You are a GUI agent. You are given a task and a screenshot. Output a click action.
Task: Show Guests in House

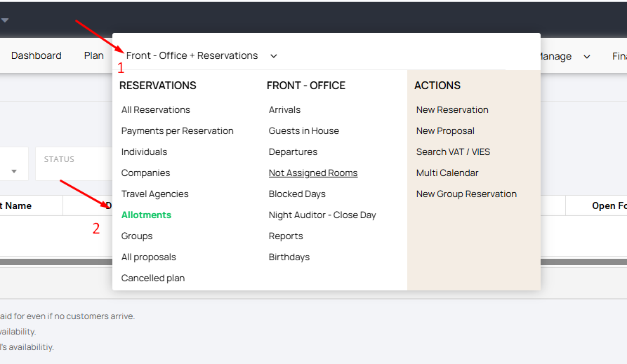point(303,130)
